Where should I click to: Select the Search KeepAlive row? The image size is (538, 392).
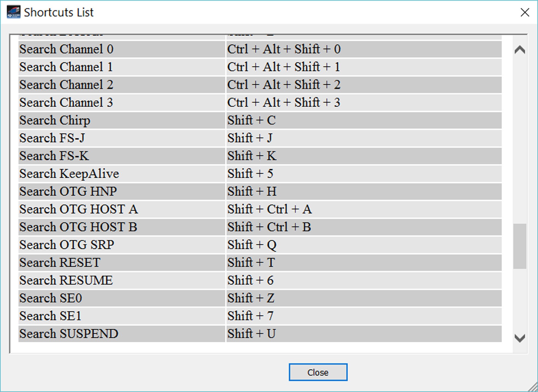click(x=260, y=174)
